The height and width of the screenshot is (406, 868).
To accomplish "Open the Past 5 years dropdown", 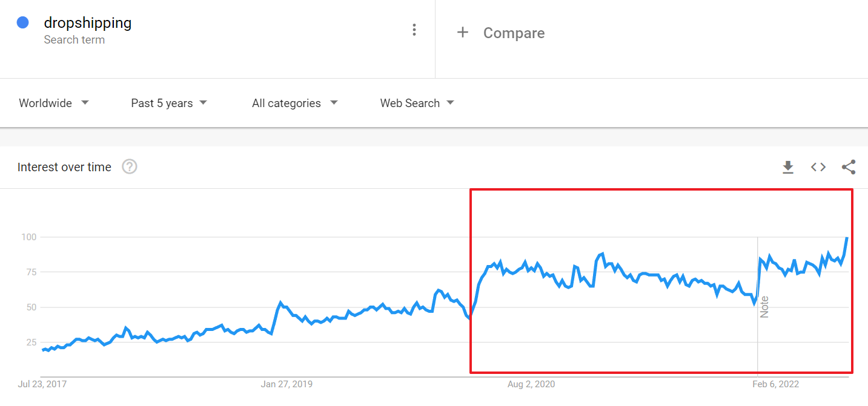I will (169, 103).
